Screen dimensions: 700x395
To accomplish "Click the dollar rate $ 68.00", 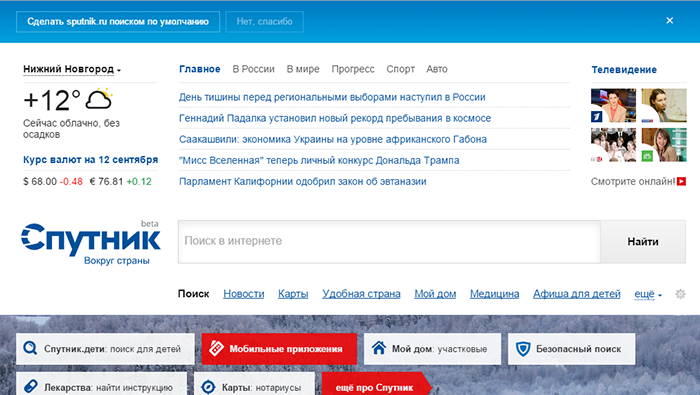I will [x=40, y=182].
